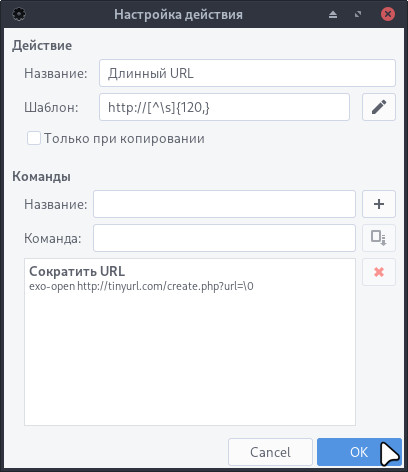The width and height of the screenshot is (408, 472).
Task: Click empty space in the commands list
Action: pyautogui.click(x=190, y=360)
